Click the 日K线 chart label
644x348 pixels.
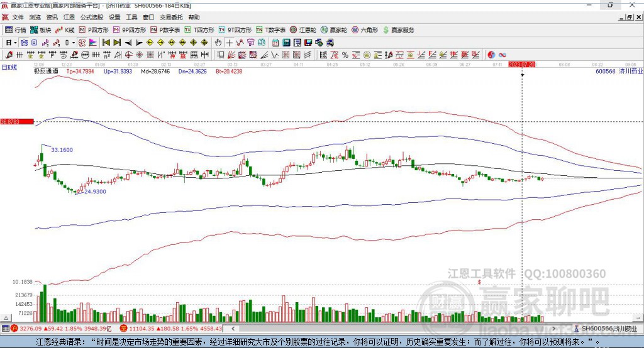pos(9,67)
